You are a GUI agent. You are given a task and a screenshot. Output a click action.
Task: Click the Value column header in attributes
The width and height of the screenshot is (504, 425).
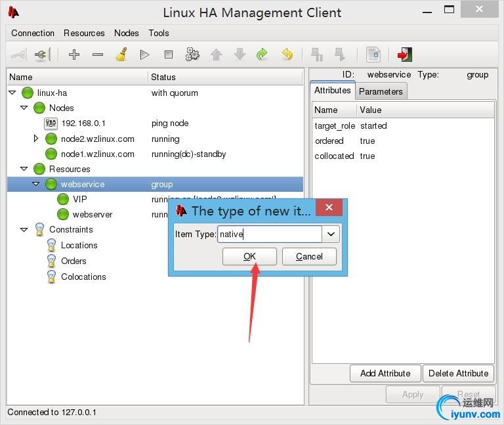pyautogui.click(x=425, y=110)
